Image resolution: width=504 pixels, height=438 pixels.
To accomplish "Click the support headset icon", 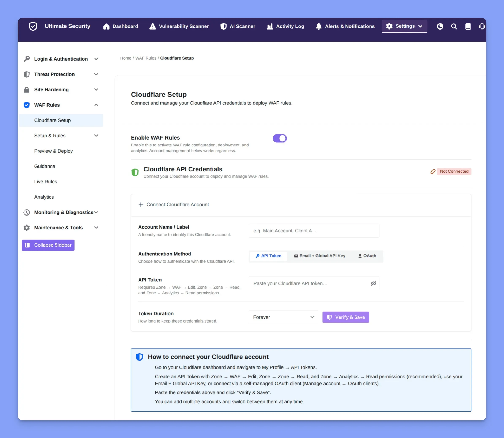I will tap(482, 26).
